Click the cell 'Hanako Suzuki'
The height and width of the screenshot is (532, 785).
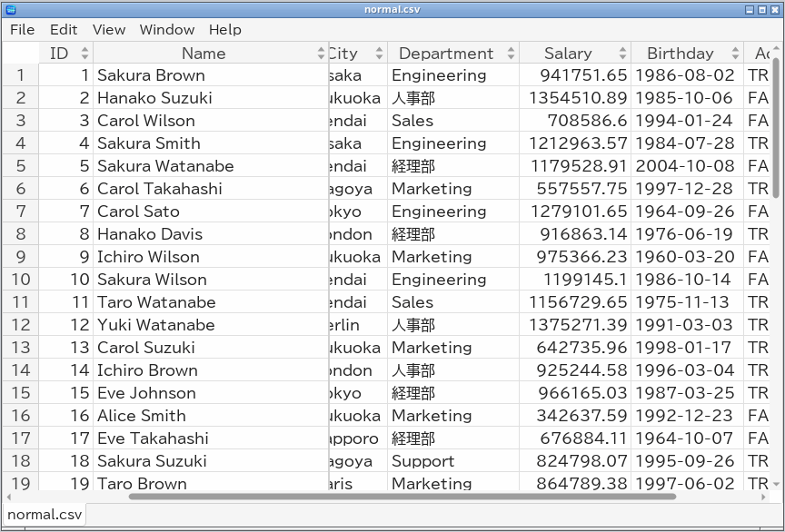pos(211,97)
